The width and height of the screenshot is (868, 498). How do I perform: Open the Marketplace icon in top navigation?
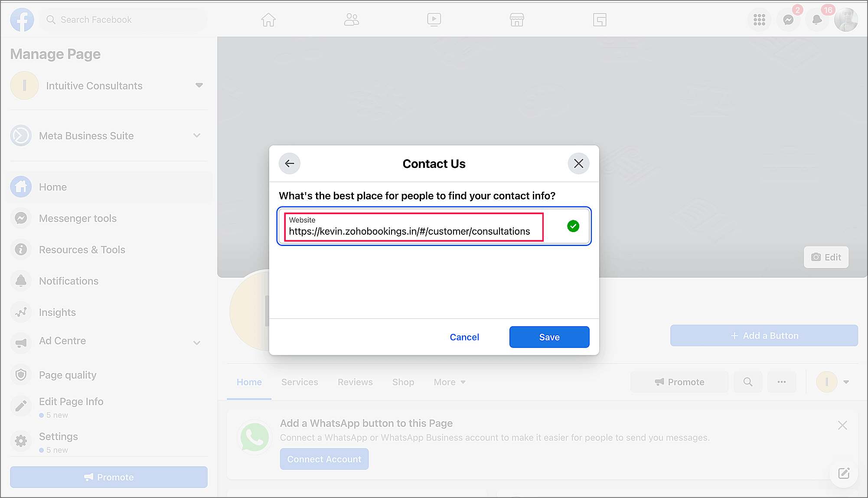click(517, 20)
